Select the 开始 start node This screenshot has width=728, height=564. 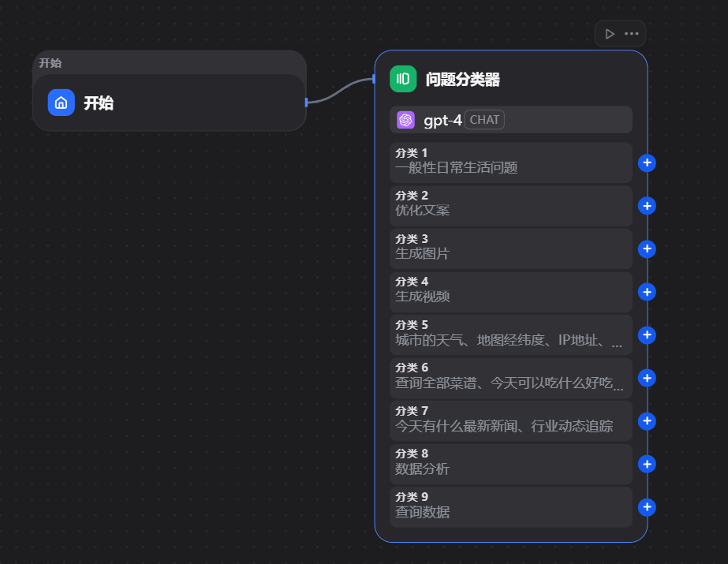point(169,103)
